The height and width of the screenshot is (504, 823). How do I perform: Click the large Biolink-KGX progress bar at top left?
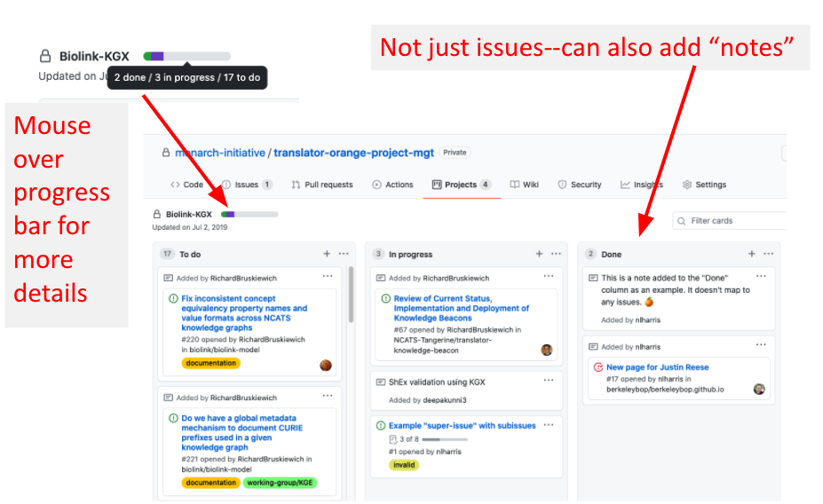coord(186,56)
